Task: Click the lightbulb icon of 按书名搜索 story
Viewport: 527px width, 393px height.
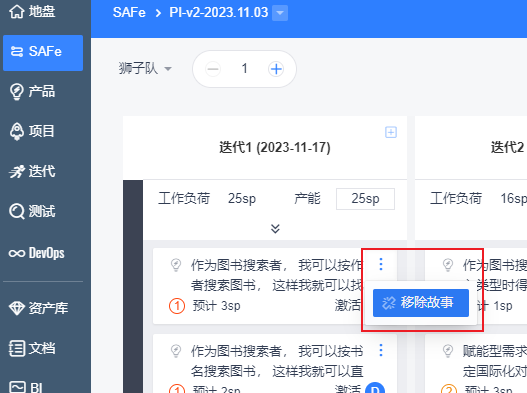Action: click(176, 351)
